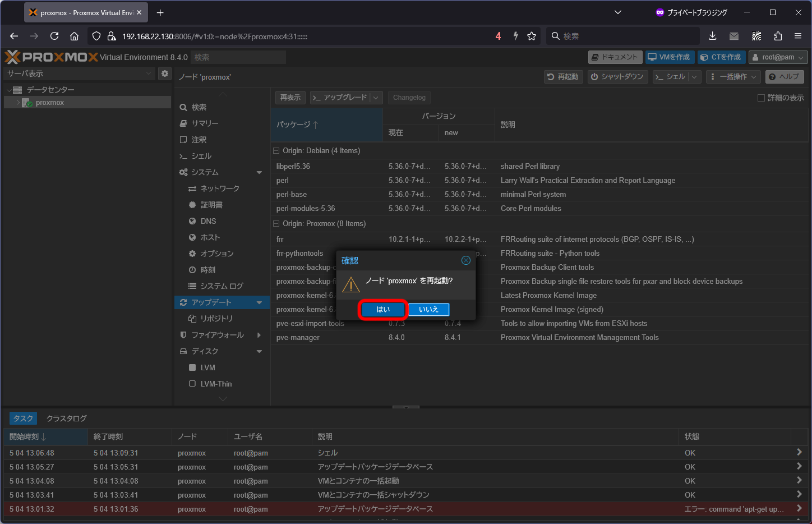
Task: Open システムログ in the node menu
Action: pos(222,286)
